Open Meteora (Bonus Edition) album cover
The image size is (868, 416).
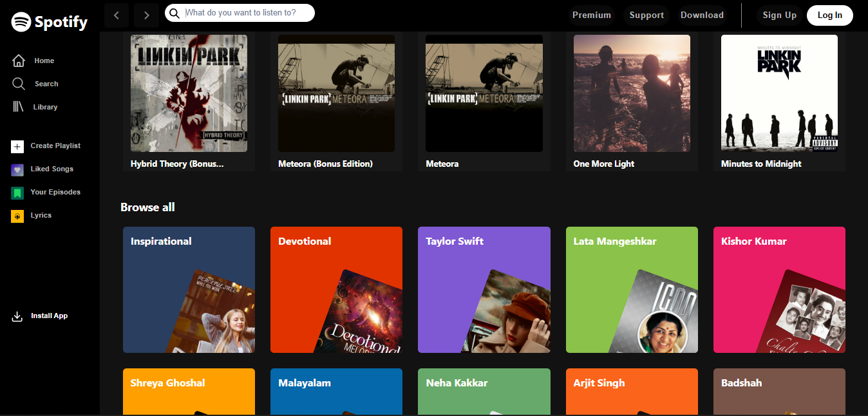pos(336,93)
